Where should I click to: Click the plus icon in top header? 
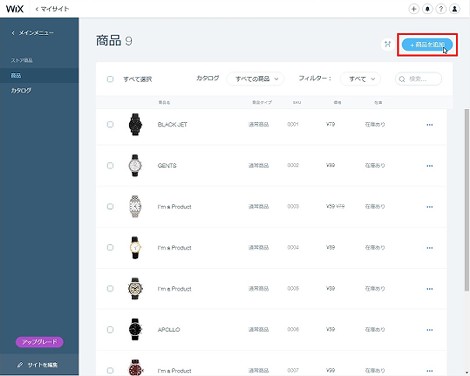click(x=414, y=9)
